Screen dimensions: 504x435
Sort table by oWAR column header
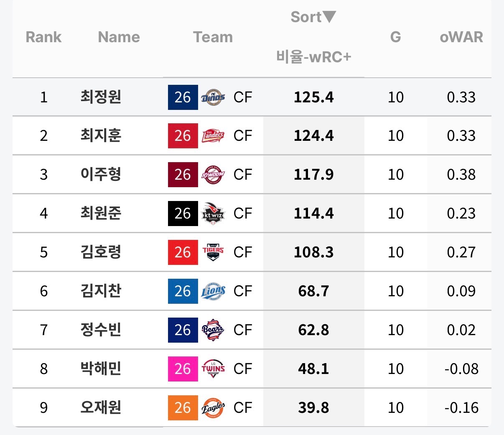pos(461,37)
